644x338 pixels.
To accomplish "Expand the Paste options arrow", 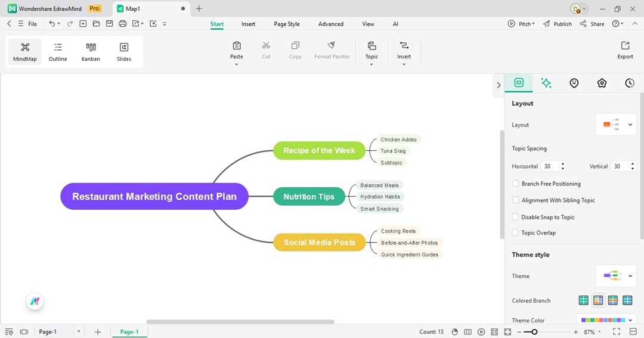I will tap(237, 64).
